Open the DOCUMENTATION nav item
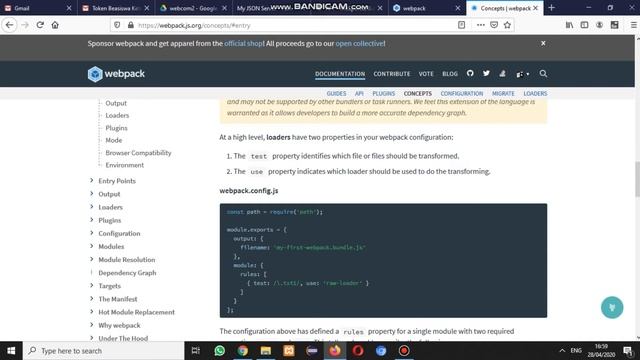Screen dimensions: 640x360 340,74
